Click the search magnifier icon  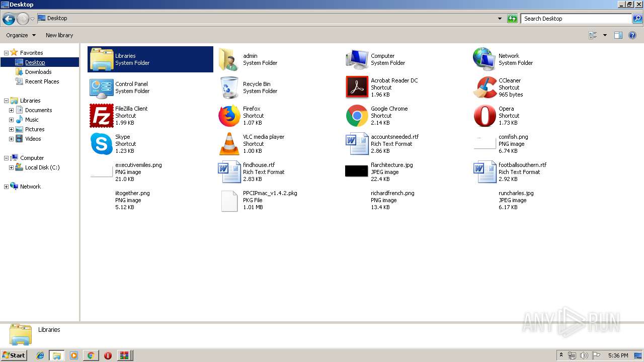click(x=637, y=19)
